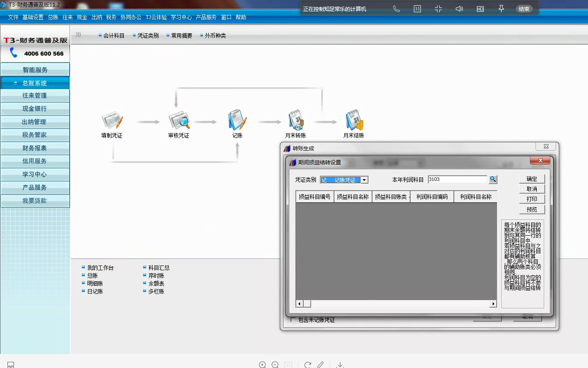Click the pin icon in remote bar
The width and height of the screenshot is (588, 368).
501,9
